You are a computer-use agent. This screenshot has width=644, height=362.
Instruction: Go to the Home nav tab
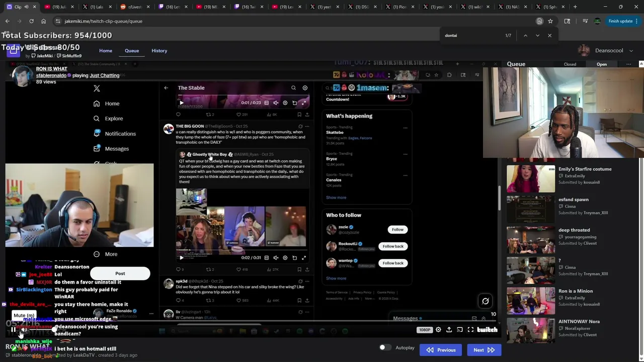tap(106, 51)
